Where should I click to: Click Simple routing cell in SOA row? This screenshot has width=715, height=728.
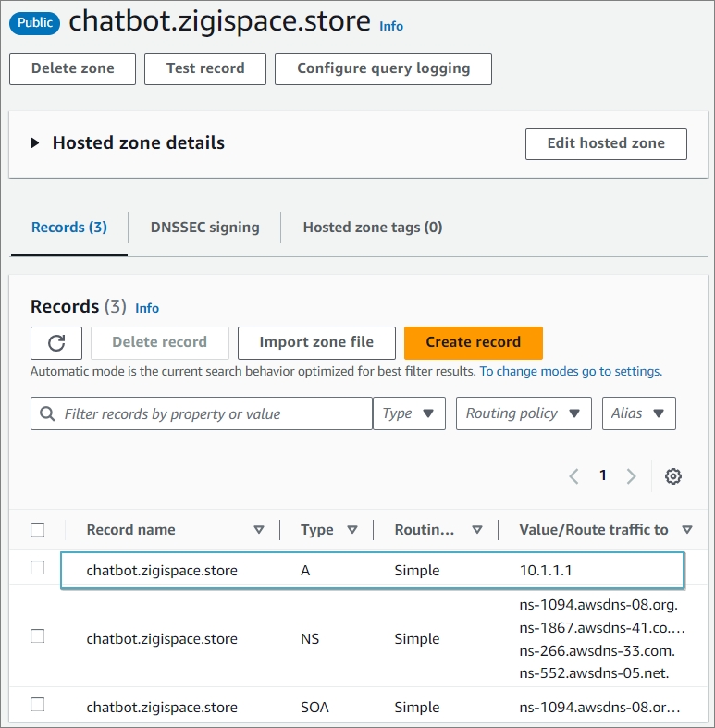click(x=417, y=707)
